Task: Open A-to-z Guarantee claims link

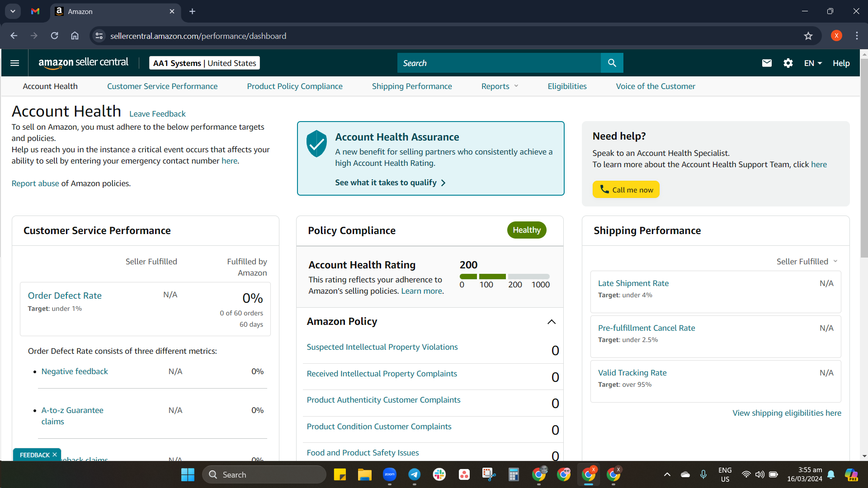Action: 72,416
